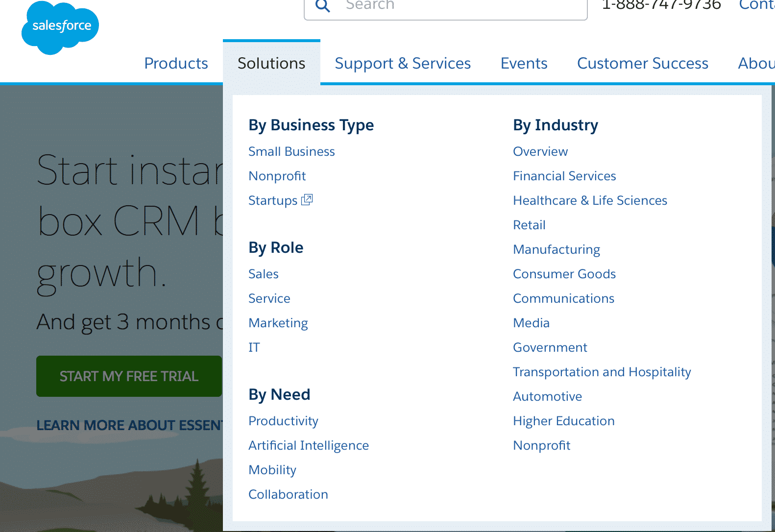Open Mobility under By Need
Image resolution: width=775 pixels, height=532 pixels.
(272, 470)
